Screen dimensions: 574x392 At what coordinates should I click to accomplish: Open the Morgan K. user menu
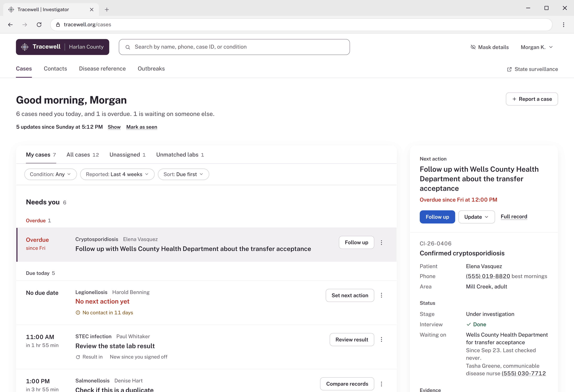(x=536, y=47)
